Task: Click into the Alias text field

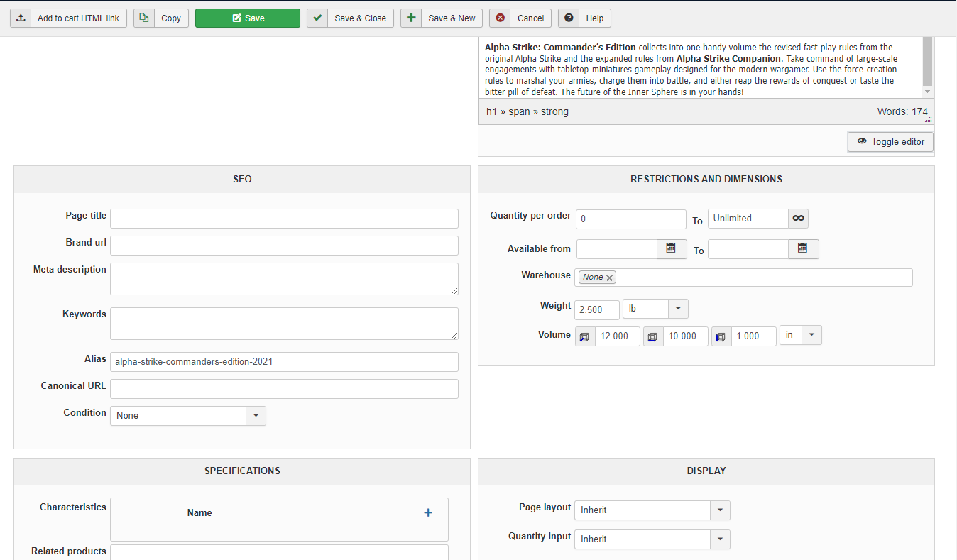Action: tap(284, 361)
